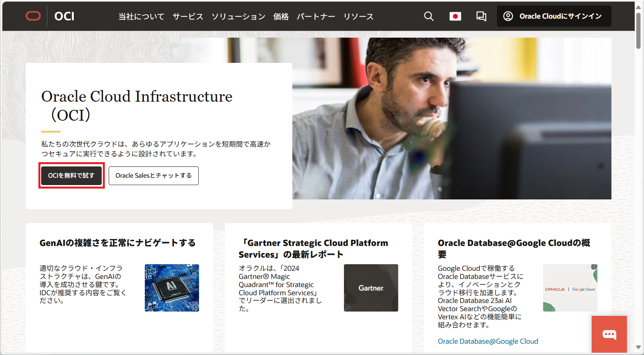Open the 価格 navigation item
644x355 pixels.
pos(281,17)
